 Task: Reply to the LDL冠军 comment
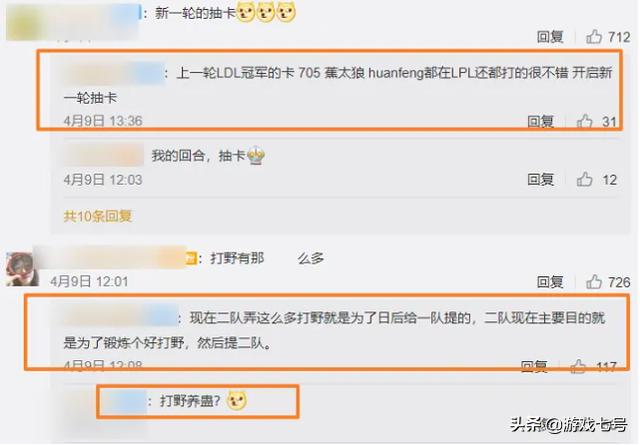pyautogui.click(x=540, y=121)
